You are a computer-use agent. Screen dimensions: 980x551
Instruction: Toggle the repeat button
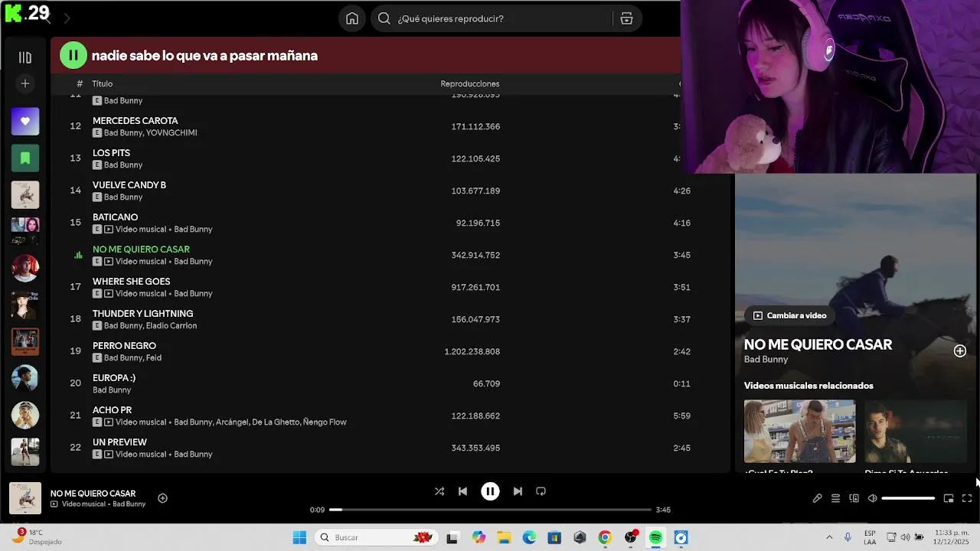541,491
